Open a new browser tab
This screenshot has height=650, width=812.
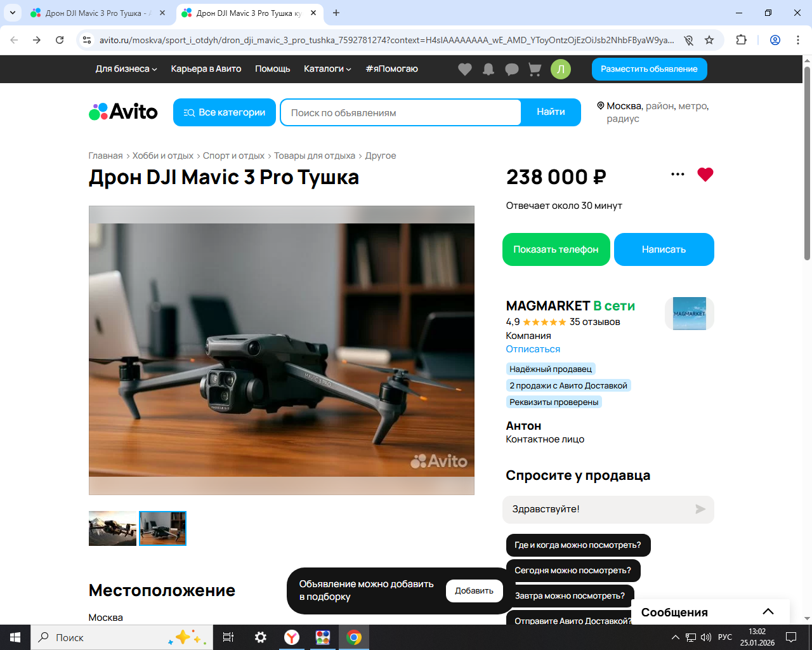336,13
